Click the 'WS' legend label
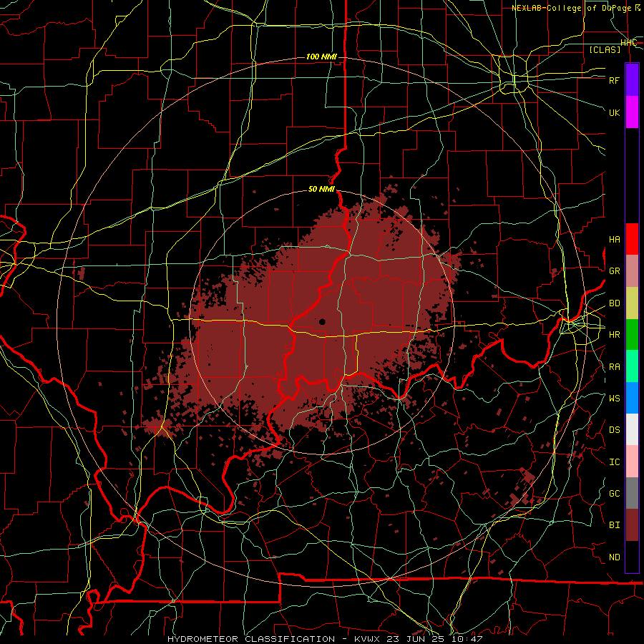644x644 pixels. [614, 399]
